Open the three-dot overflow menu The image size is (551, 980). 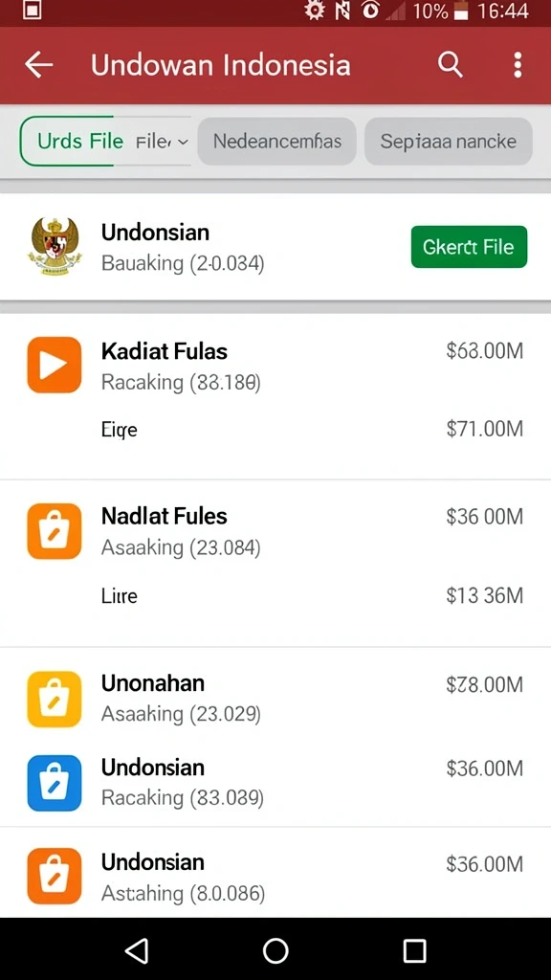point(518,65)
